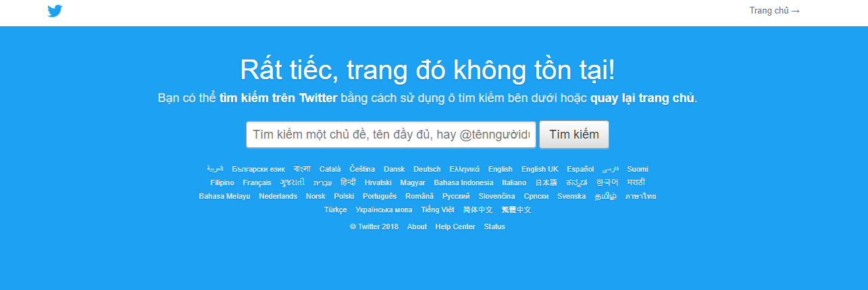This screenshot has width=868, height=290.
Task: Select Português language link
Action: pyautogui.click(x=380, y=196)
